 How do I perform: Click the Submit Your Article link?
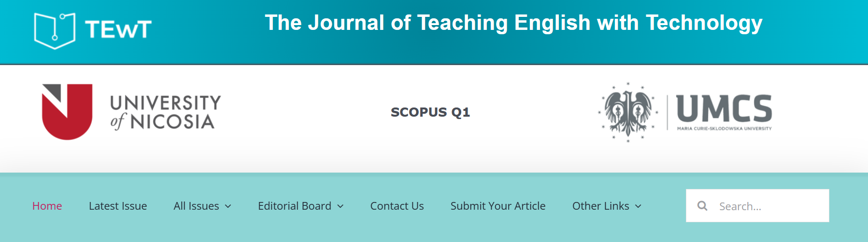click(x=498, y=206)
